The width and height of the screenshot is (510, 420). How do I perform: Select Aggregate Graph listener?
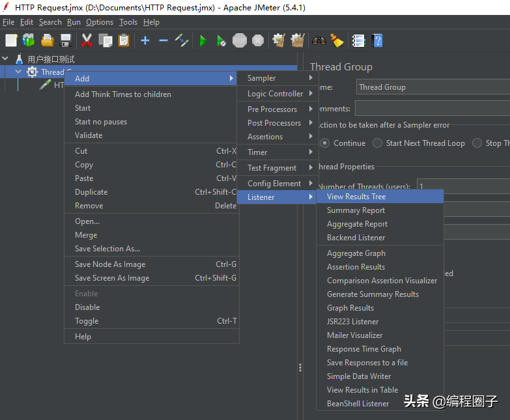coord(380,253)
